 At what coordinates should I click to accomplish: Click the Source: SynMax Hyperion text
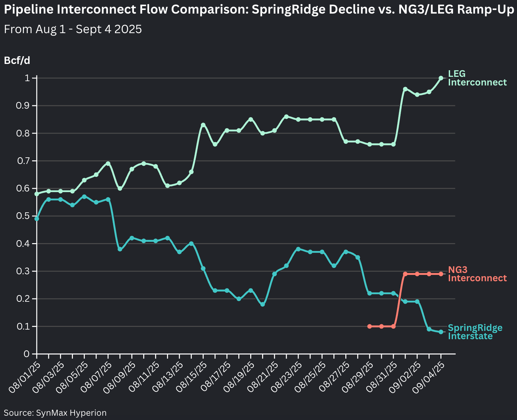tap(55, 413)
